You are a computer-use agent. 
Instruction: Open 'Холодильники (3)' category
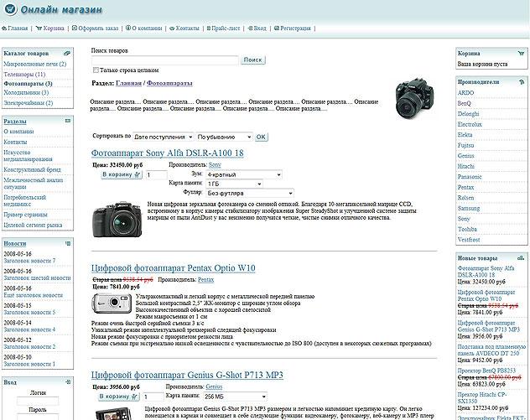pyautogui.click(x=26, y=92)
